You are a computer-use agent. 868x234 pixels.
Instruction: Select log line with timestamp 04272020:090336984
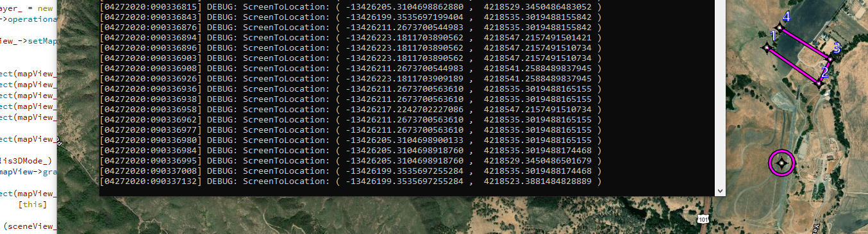[351, 150]
